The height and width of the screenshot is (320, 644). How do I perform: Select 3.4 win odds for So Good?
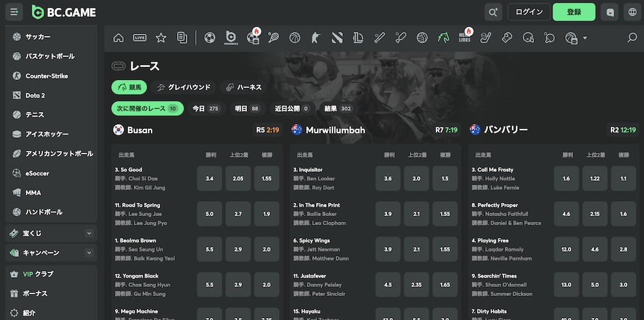209,178
